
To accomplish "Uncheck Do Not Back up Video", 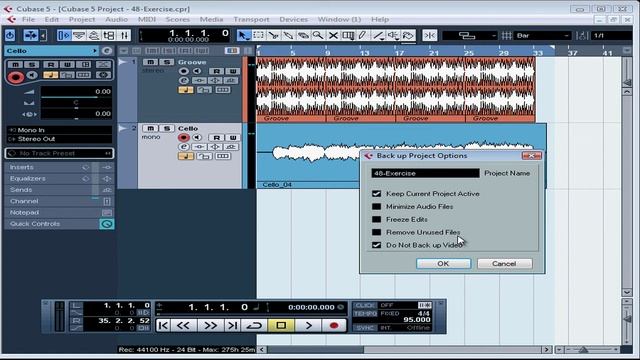I will [376, 245].
